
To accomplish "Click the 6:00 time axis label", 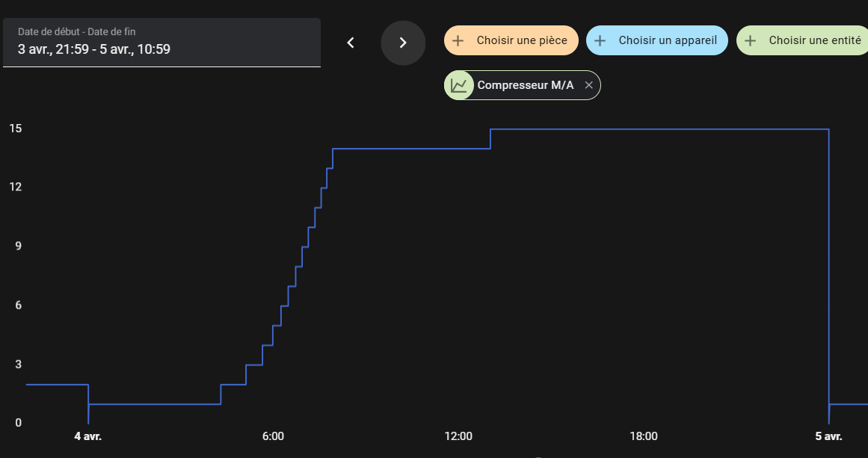I will (x=273, y=436).
